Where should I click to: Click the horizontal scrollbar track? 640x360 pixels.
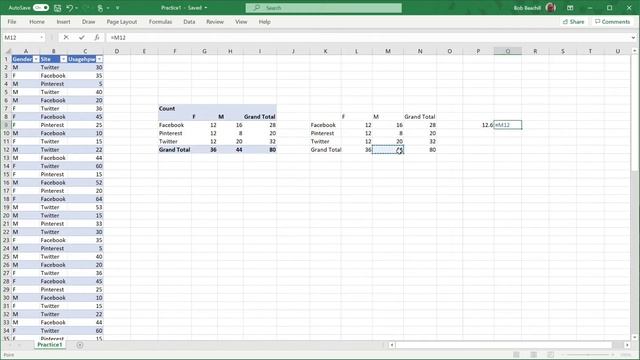[509, 345]
